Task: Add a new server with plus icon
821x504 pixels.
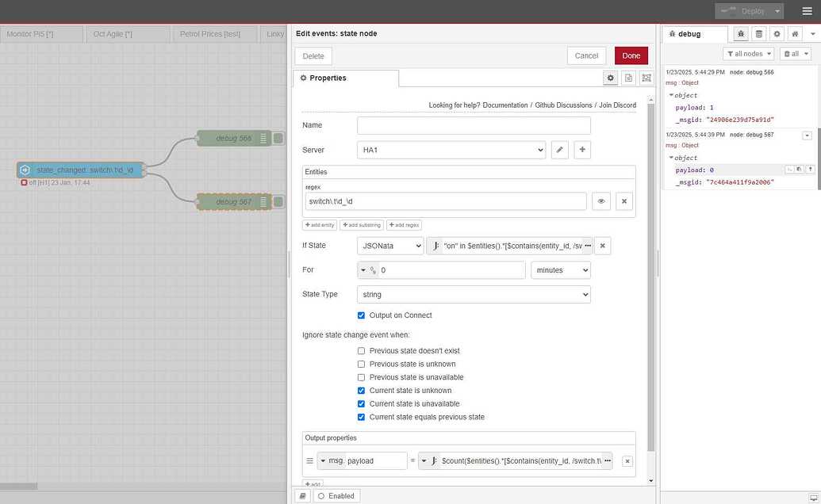Action: [582, 150]
